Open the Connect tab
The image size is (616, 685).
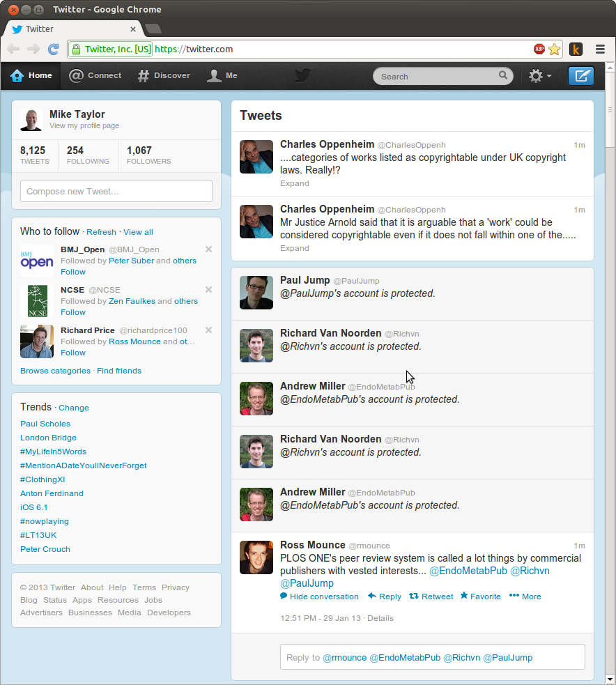pyautogui.click(x=95, y=75)
